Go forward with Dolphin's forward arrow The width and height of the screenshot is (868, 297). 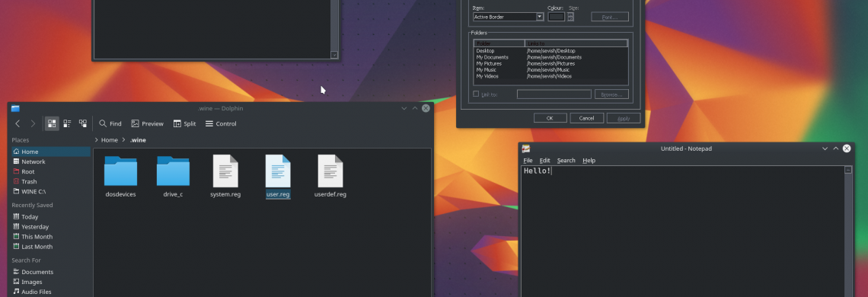click(33, 123)
